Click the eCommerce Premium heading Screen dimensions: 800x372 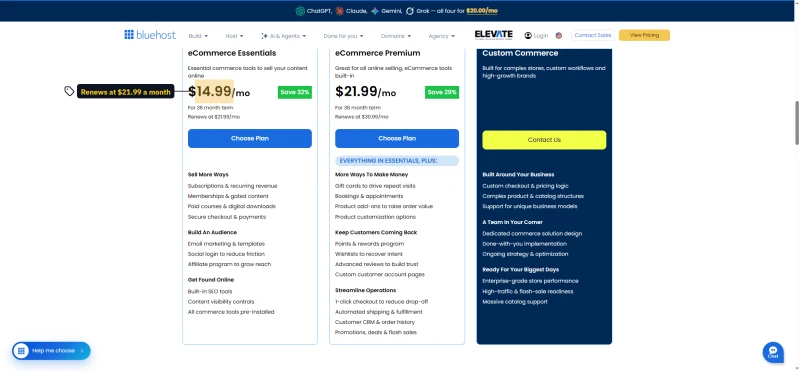point(378,53)
